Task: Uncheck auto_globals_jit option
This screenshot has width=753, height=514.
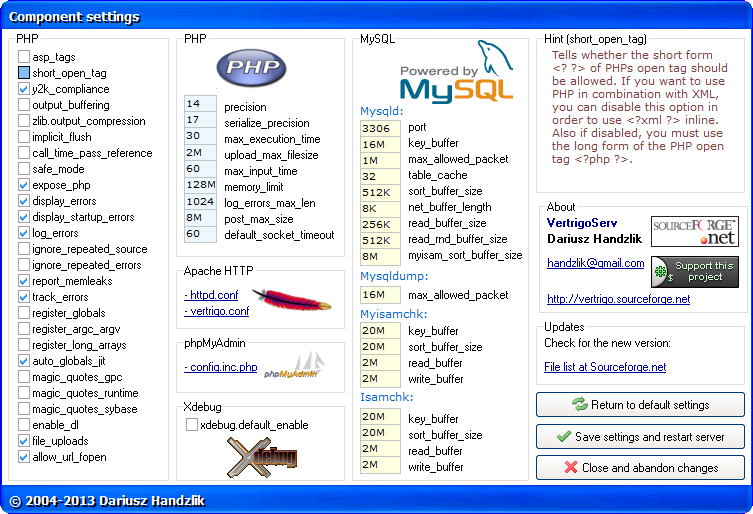Action: point(24,361)
